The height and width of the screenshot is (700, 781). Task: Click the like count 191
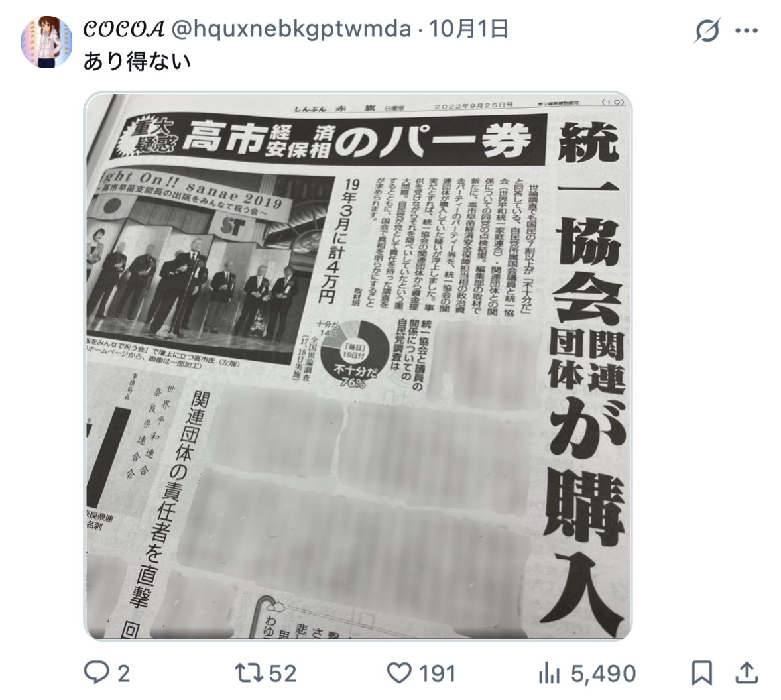click(438, 673)
